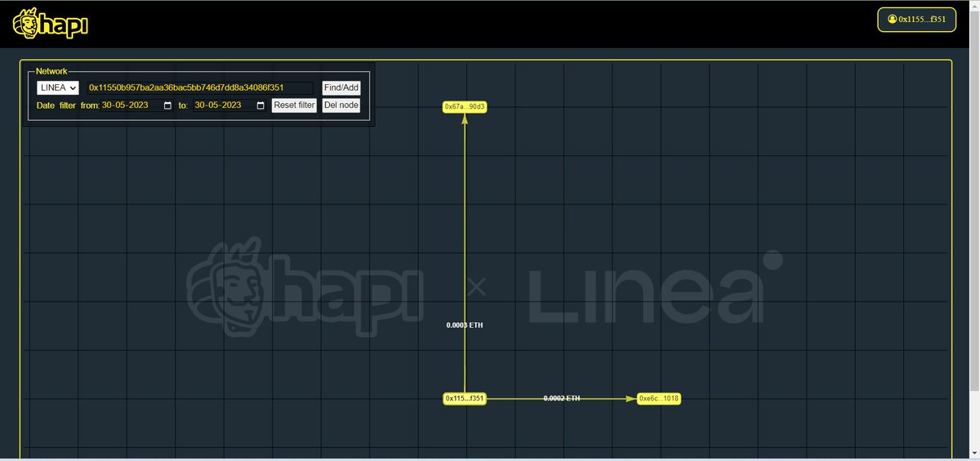This screenshot has height=461, width=980.
Task: Click the Reset filter button
Action: coord(294,105)
